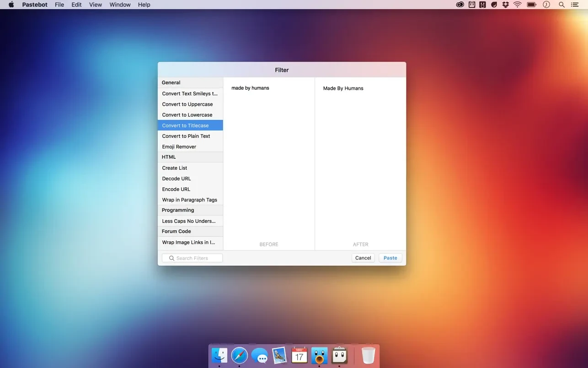Open Safari in the dock

239,356
